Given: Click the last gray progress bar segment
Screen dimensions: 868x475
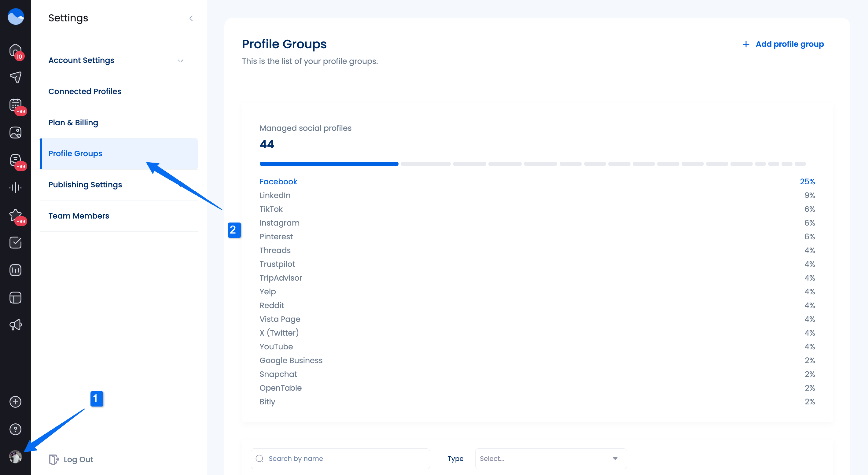Looking at the screenshot, I should pyautogui.click(x=800, y=164).
